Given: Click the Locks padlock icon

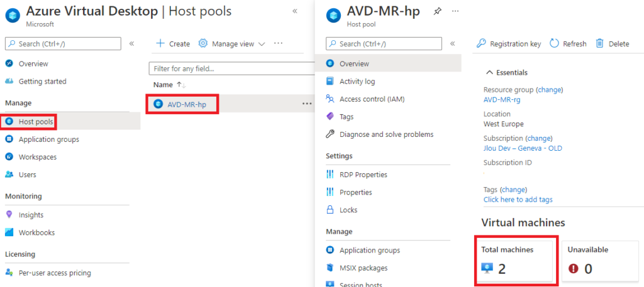Looking at the screenshot, I should [x=330, y=210].
